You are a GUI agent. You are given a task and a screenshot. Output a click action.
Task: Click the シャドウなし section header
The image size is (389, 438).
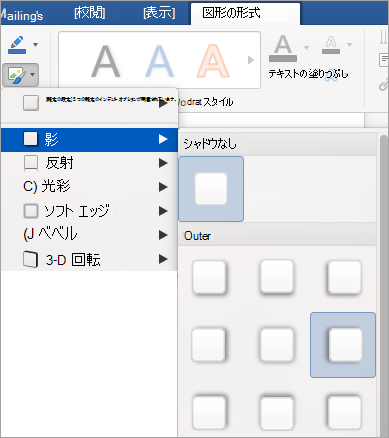(x=277, y=144)
